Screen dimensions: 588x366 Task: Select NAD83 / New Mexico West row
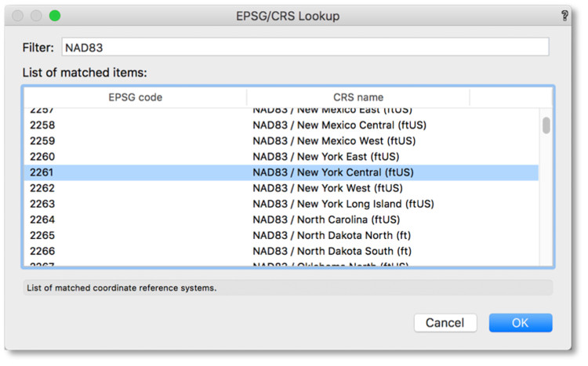pyautogui.click(x=333, y=141)
